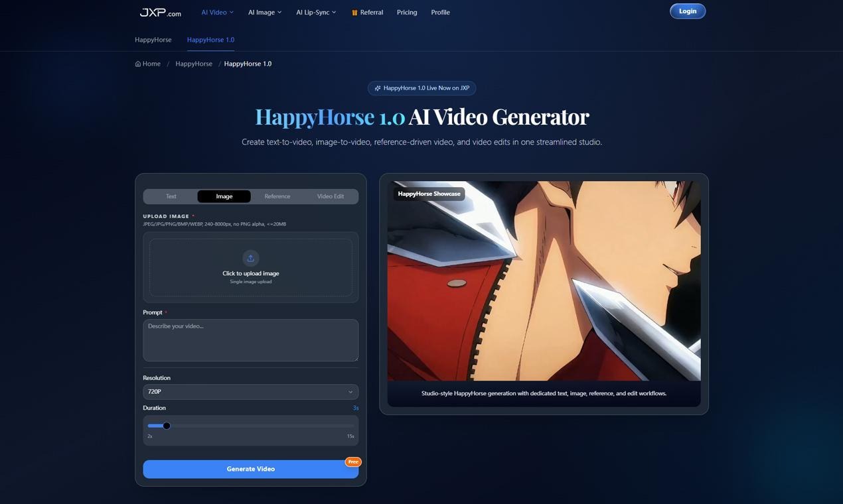This screenshot has width=843, height=504.
Task: Click the Duration slider handle
Action: pos(167,426)
